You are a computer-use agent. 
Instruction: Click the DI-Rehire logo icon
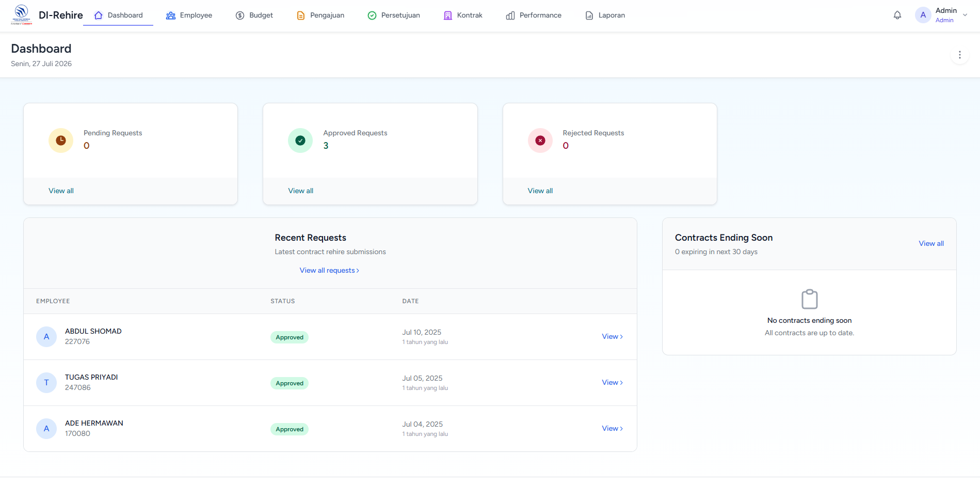[22, 14]
